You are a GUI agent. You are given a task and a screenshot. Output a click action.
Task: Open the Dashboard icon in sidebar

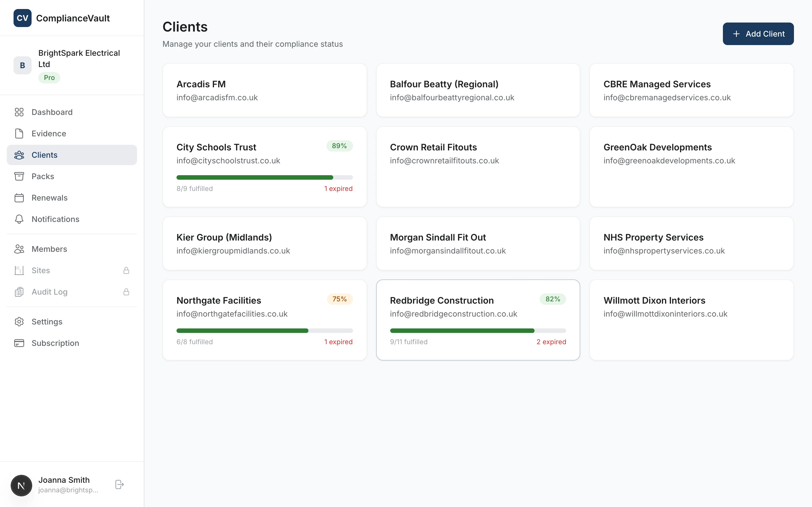19,112
